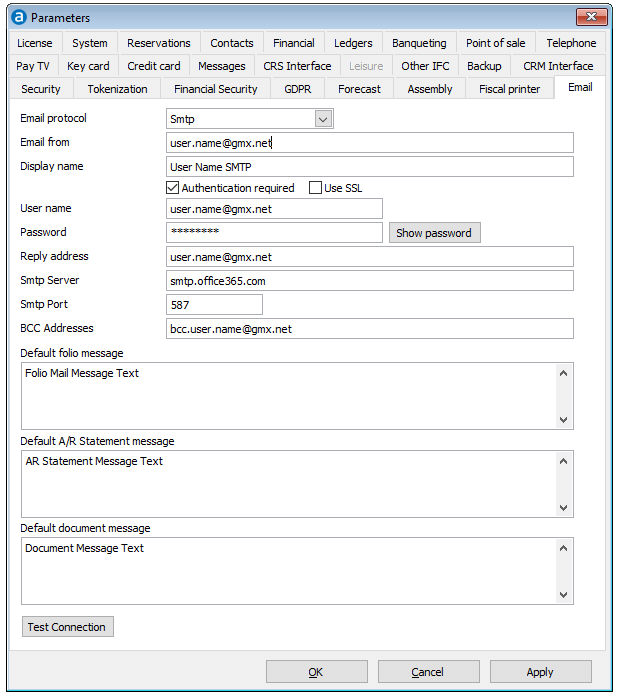Open the Fiscal printer tab
Image resolution: width=617 pixels, height=697 pixels.
(509, 89)
